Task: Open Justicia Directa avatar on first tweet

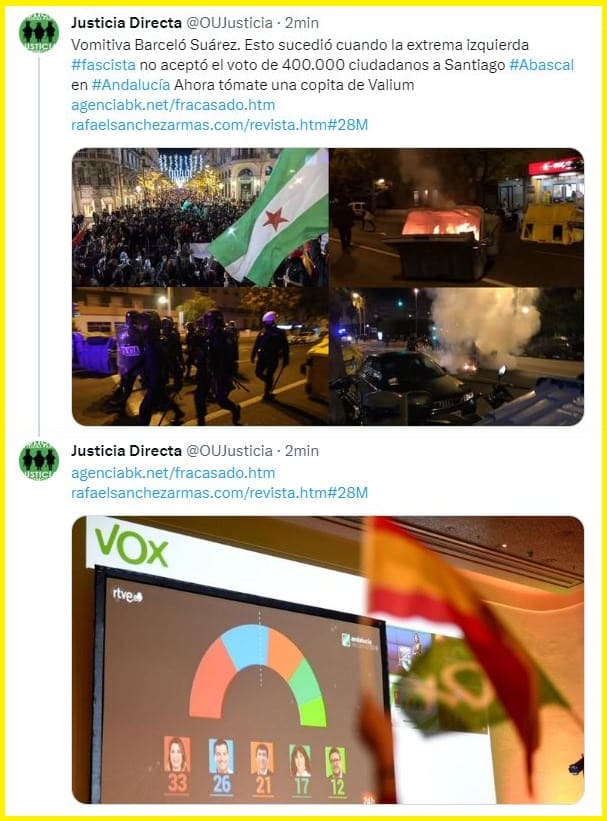Action: [39, 33]
